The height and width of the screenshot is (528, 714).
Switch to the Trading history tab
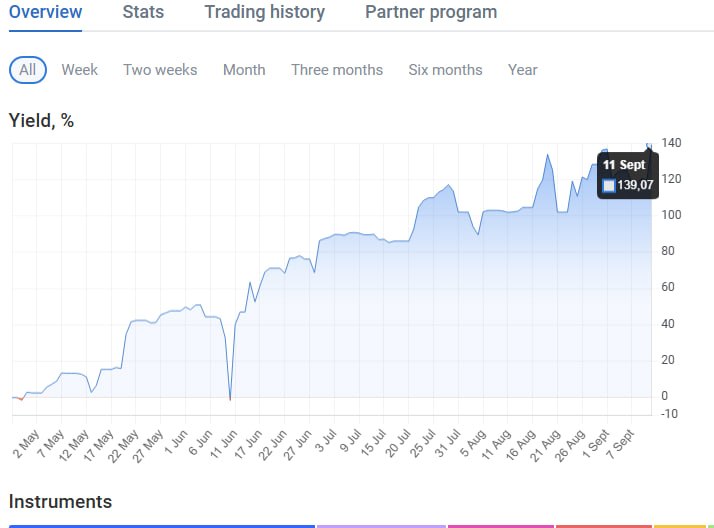pyautogui.click(x=265, y=12)
